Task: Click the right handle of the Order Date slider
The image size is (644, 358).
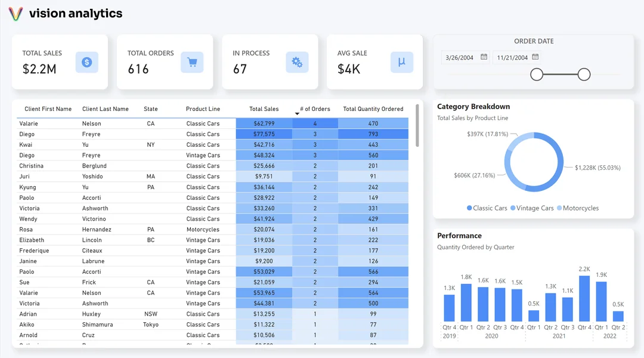Action: (585, 75)
